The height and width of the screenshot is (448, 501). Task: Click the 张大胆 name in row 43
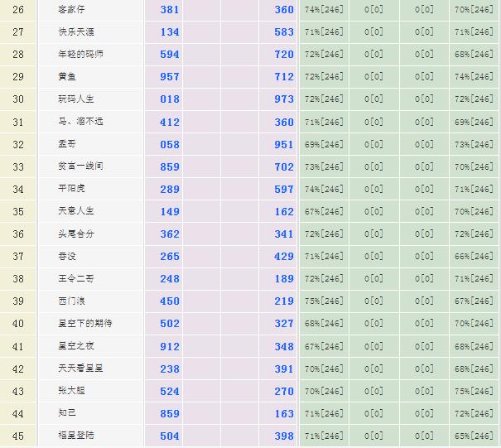click(70, 391)
